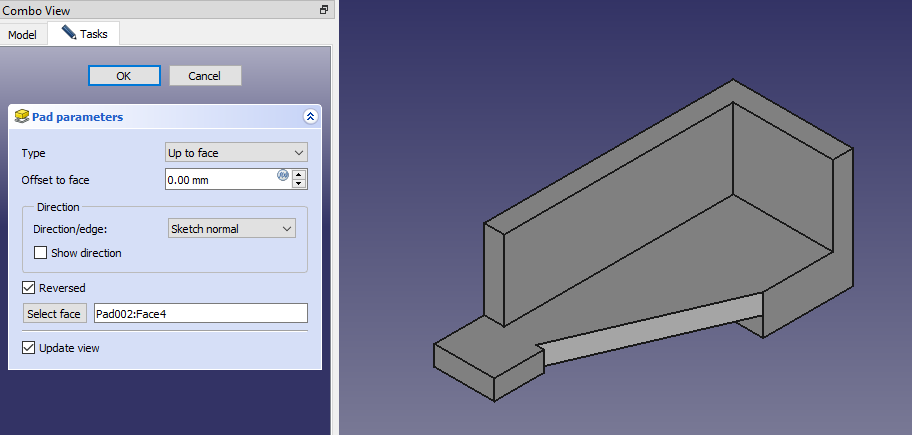Decrease Offset to face with down arrow
The width and height of the screenshot is (912, 435).
[x=300, y=184]
